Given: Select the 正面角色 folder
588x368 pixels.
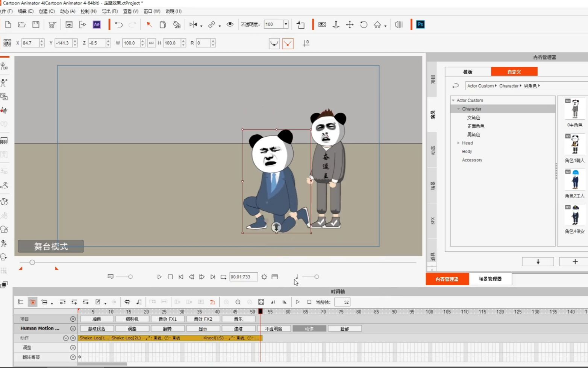Looking at the screenshot, I should [x=476, y=126].
